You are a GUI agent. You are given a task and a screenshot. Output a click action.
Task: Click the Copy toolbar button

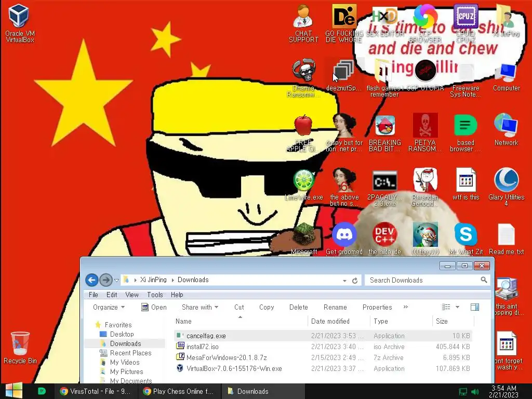(267, 307)
